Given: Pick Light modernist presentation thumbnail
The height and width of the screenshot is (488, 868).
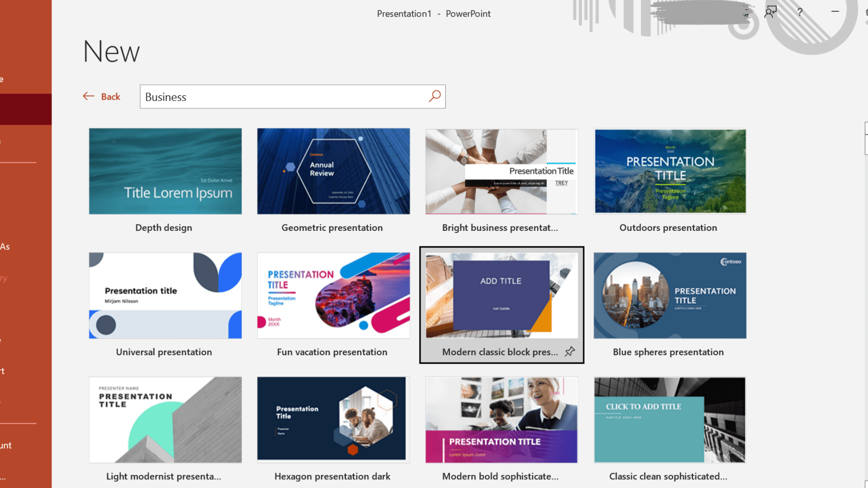Looking at the screenshot, I should pyautogui.click(x=165, y=420).
